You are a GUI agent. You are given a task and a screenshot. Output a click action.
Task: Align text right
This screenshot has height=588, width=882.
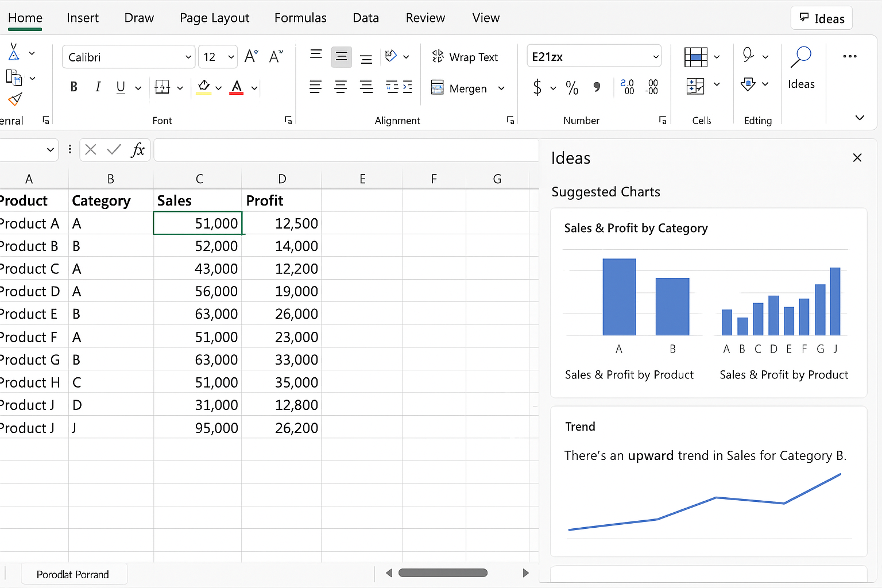(366, 87)
